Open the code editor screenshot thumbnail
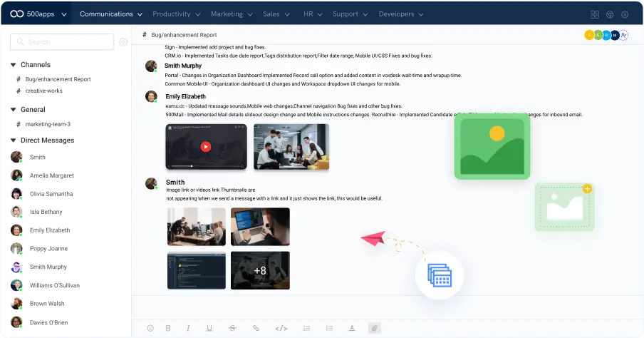The height and width of the screenshot is (338, 644). coord(197,270)
